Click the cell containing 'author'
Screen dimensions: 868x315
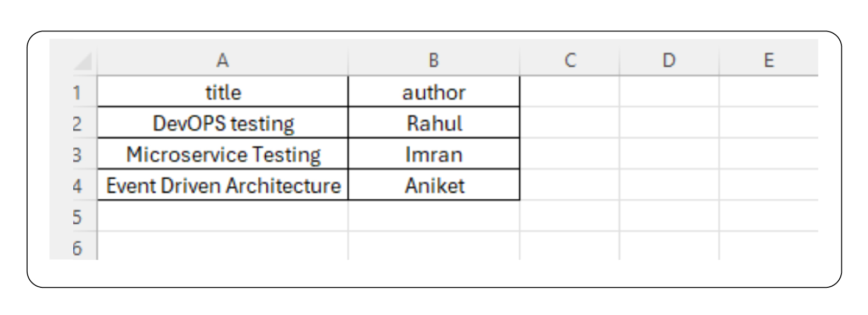[x=434, y=91]
